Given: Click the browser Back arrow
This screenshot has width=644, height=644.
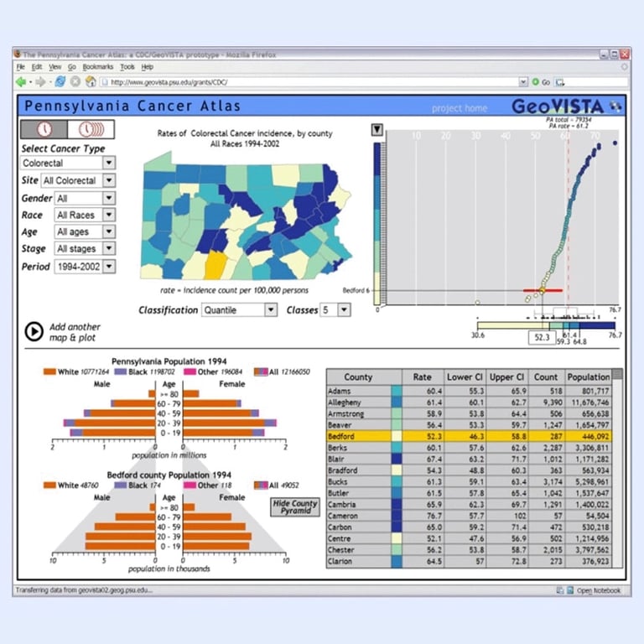Looking at the screenshot, I should [21, 81].
